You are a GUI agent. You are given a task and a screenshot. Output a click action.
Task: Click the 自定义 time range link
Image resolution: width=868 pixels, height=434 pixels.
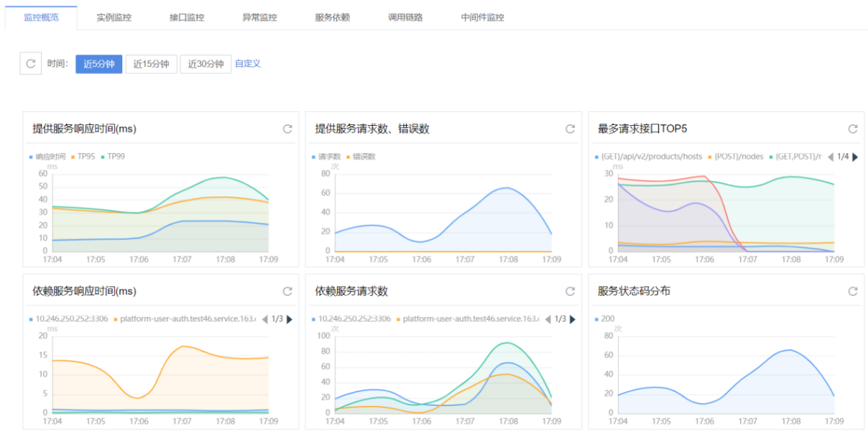pos(248,64)
